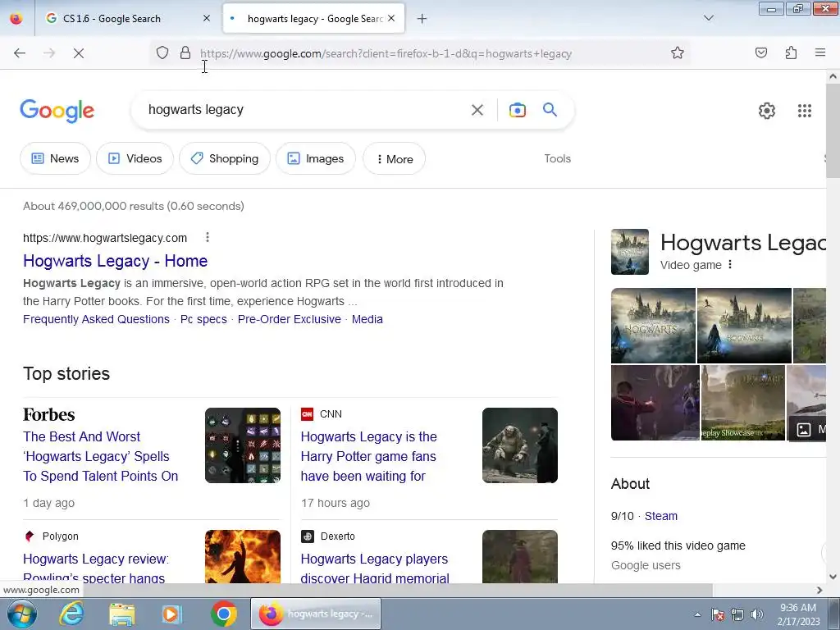Viewport: 840px width, 630px height.
Task: Open Pre-Order Exclusive sitelink
Action: pos(290,319)
